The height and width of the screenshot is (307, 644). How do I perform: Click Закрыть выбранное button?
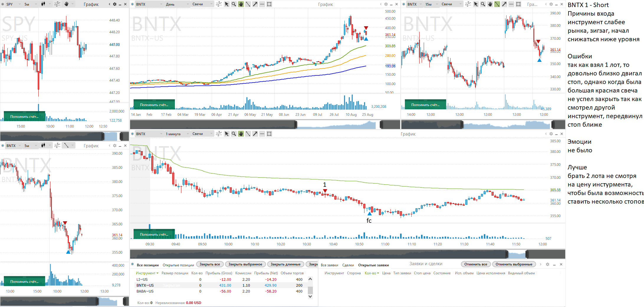pyautogui.click(x=245, y=264)
